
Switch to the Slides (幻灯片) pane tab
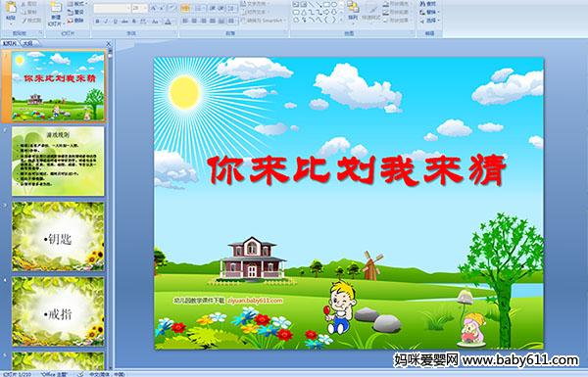pyautogui.click(x=10, y=43)
